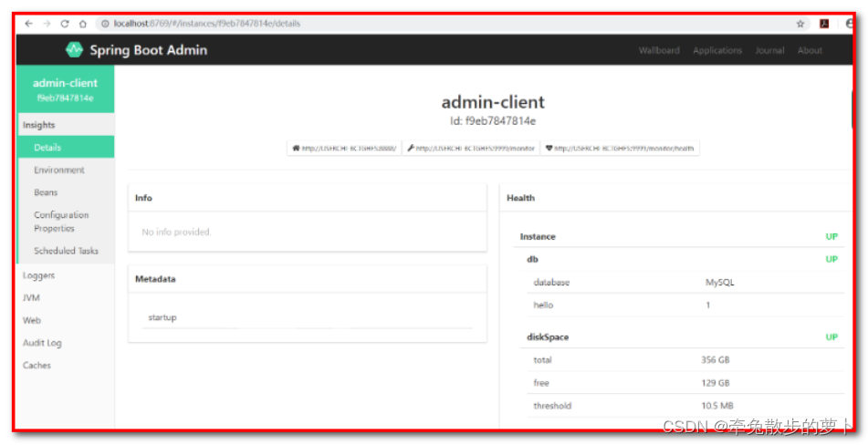The height and width of the screenshot is (445, 868).
Task: Click the free disk space label
Action: click(541, 382)
